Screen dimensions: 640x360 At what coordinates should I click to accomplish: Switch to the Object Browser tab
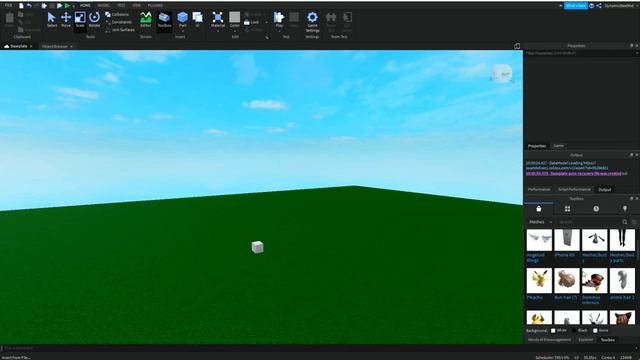(x=55, y=47)
